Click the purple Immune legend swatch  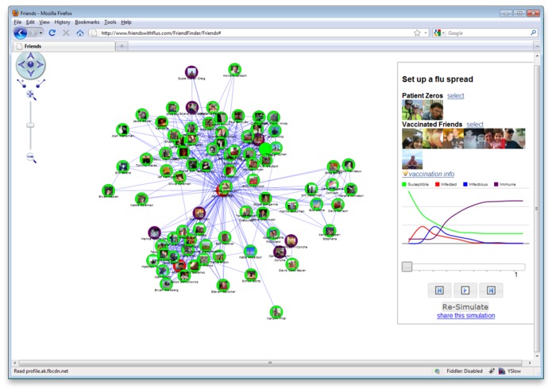(496, 184)
